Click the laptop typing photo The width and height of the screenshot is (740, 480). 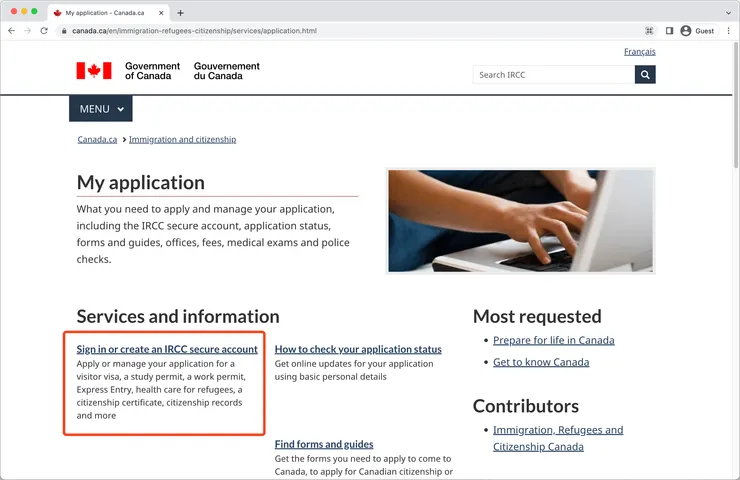coord(521,221)
